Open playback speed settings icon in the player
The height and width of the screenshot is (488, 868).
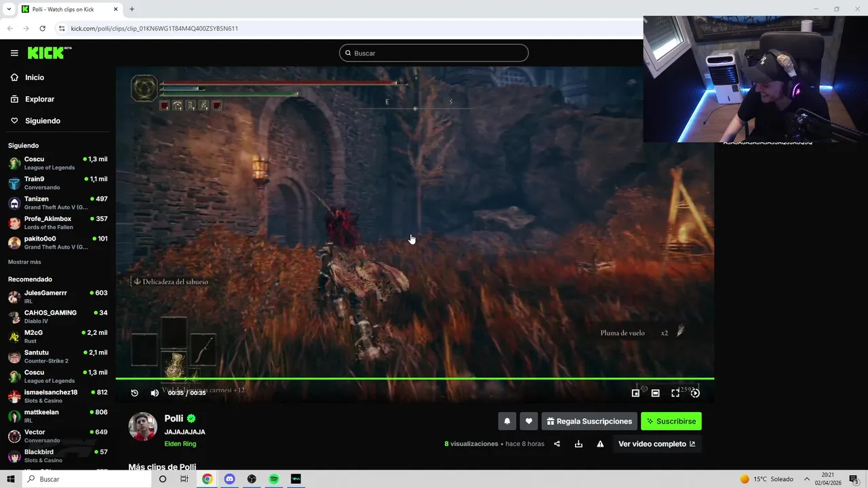(x=695, y=393)
